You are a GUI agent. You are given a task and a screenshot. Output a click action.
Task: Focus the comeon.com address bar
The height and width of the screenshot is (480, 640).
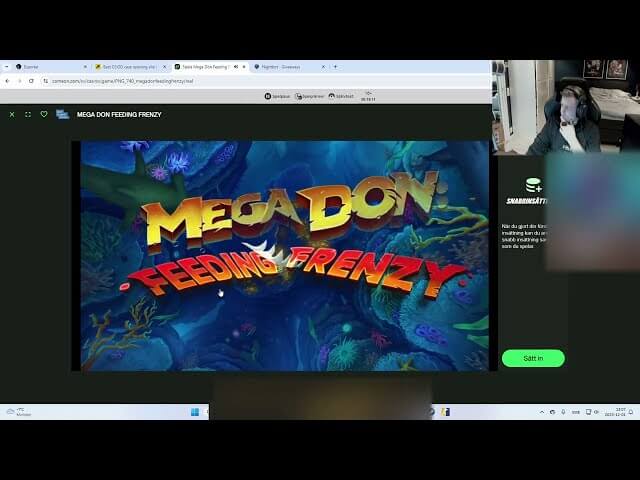(265, 81)
